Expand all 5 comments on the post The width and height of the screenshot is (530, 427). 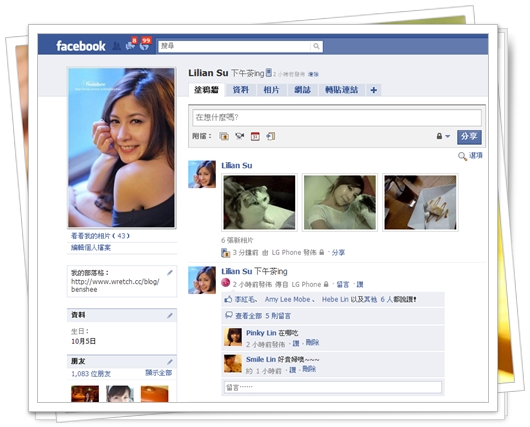click(263, 316)
